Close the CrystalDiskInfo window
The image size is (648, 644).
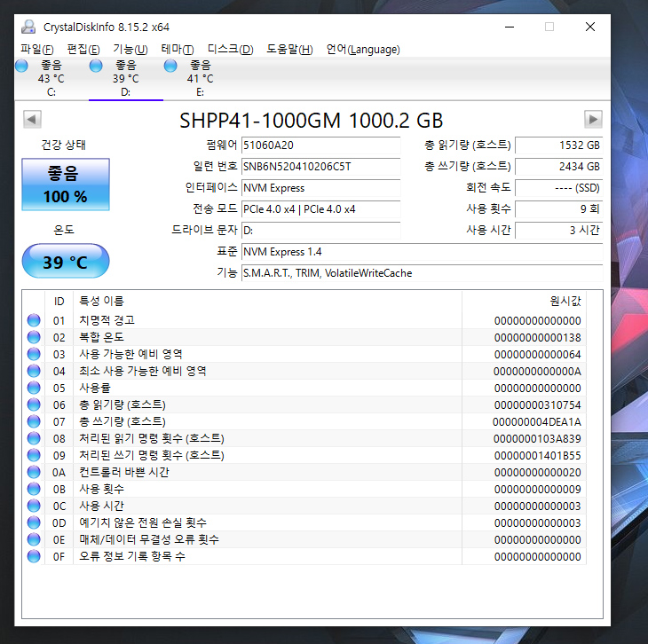(x=590, y=27)
